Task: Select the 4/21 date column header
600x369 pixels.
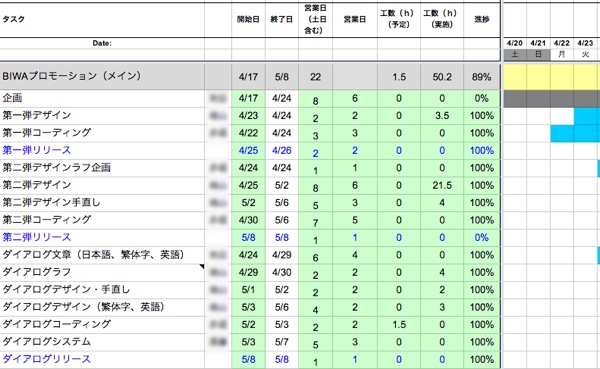Action: pyautogui.click(x=538, y=43)
